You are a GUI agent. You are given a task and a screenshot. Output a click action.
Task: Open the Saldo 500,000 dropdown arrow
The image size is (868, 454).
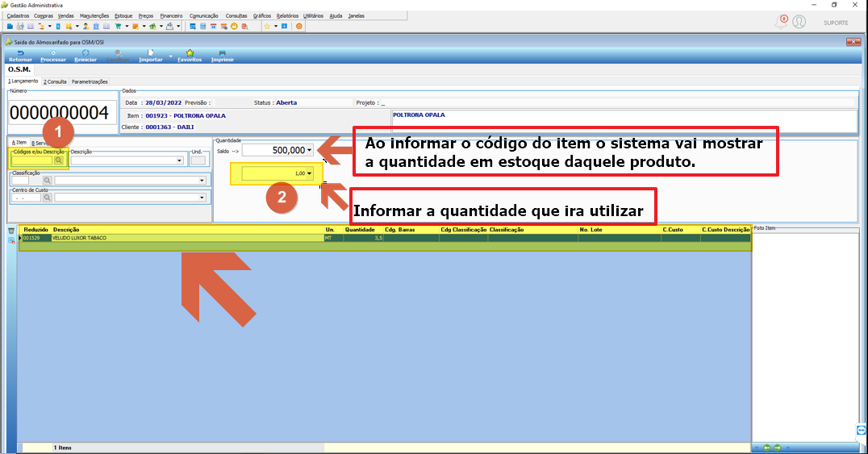tap(310, 150)
